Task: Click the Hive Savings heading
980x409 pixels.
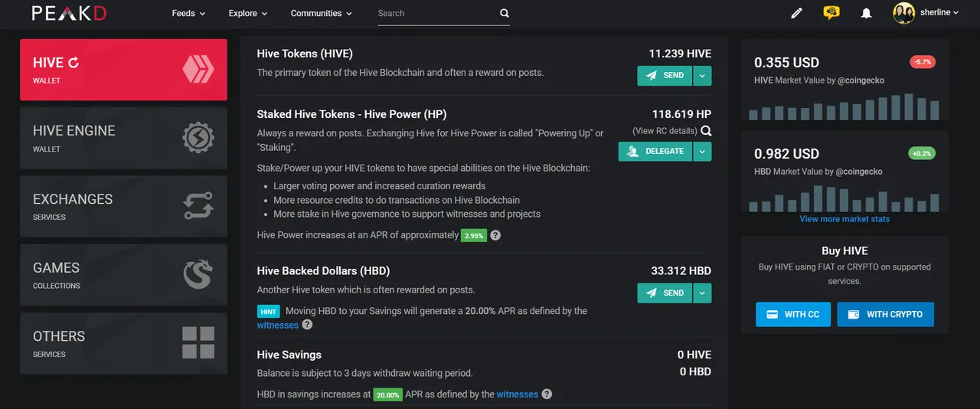Action: click(x=289, y=355)
